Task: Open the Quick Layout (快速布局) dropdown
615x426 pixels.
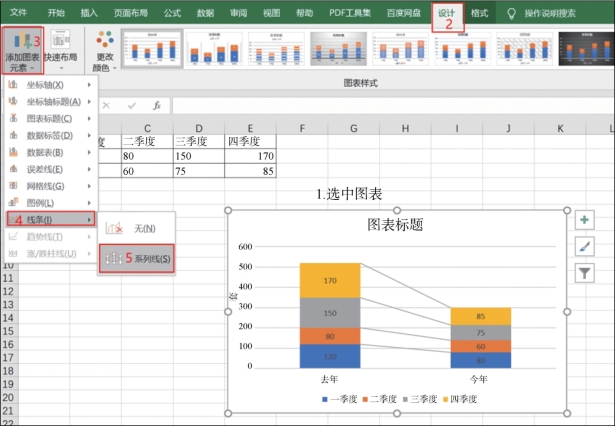Action: click(x=60, y=51)
